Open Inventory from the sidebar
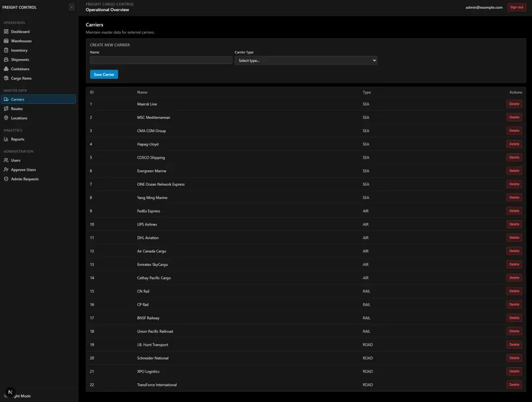Screen dimensions: 532x402 pyautogui.click(x=38, y=50)
